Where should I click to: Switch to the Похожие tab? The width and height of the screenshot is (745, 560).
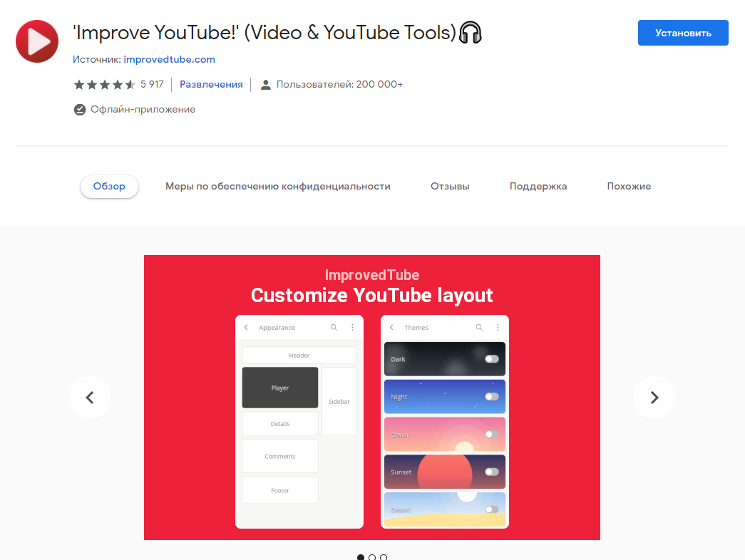point(629,186)
